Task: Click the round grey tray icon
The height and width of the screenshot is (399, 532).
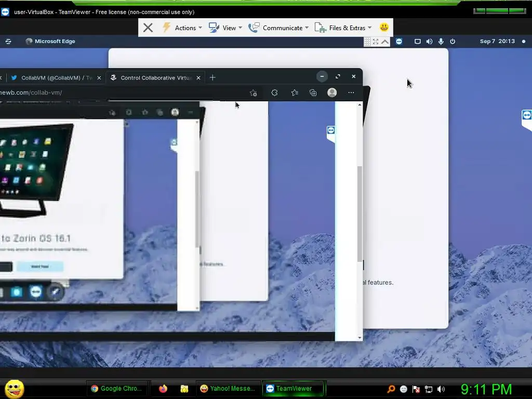Action: point(403,389)
